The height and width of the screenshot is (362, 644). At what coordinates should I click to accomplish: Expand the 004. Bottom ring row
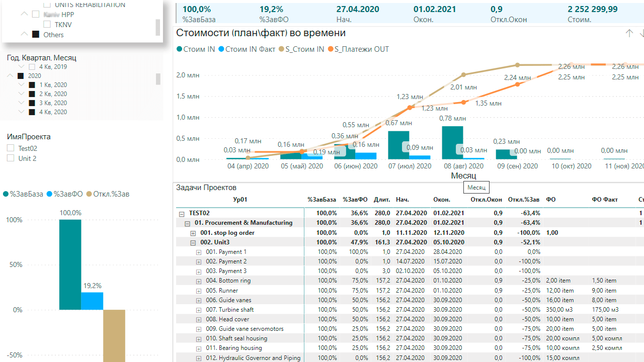199,281
